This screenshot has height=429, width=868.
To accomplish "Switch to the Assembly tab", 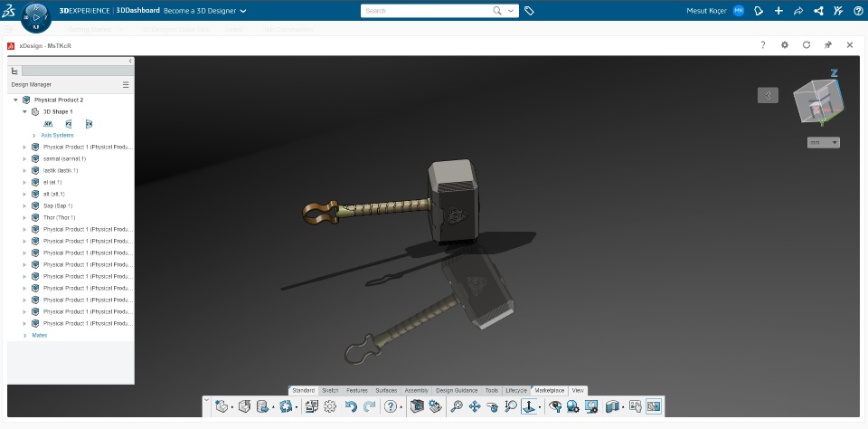I will coord(416,391).
